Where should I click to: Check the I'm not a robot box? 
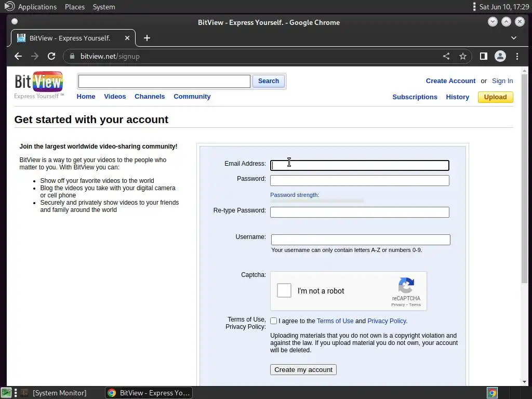(284, 290)
